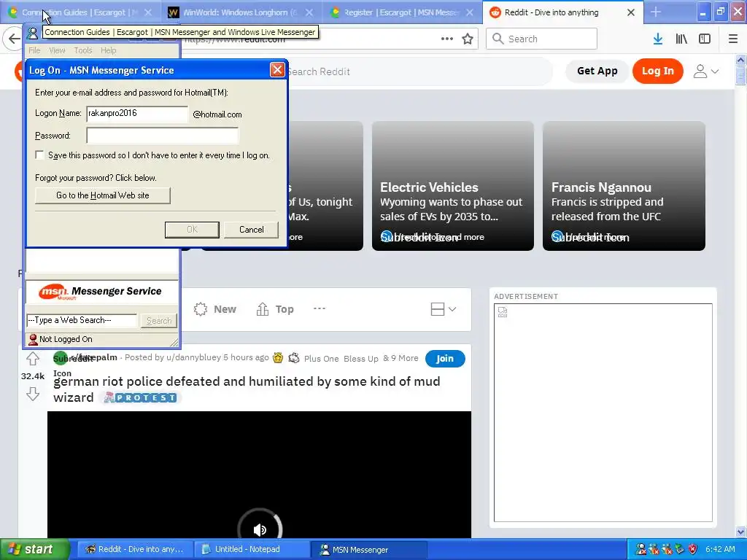This screenshot has width=747, height=560.
Task: Open the Electric Vehicles trending card
Action: click(x=452, y=186)
